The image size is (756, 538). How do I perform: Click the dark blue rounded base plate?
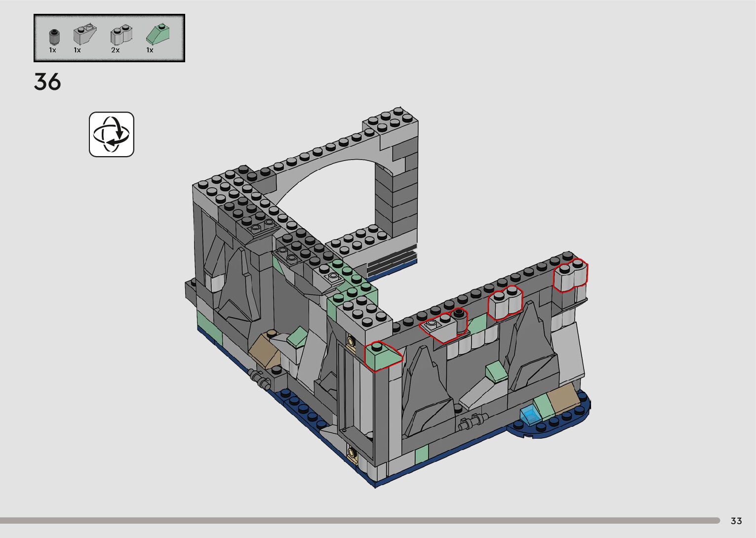coord(553,426)
